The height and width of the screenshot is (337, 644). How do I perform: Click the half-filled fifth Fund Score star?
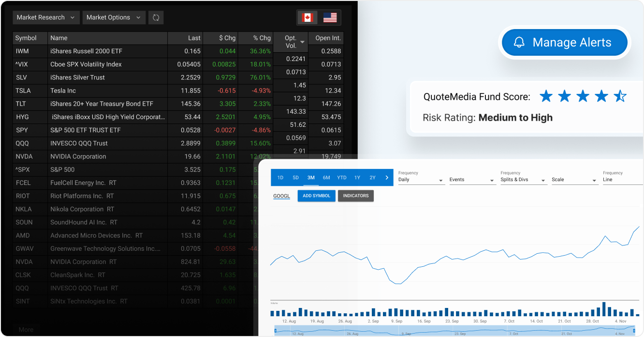[x=620, y=96]
